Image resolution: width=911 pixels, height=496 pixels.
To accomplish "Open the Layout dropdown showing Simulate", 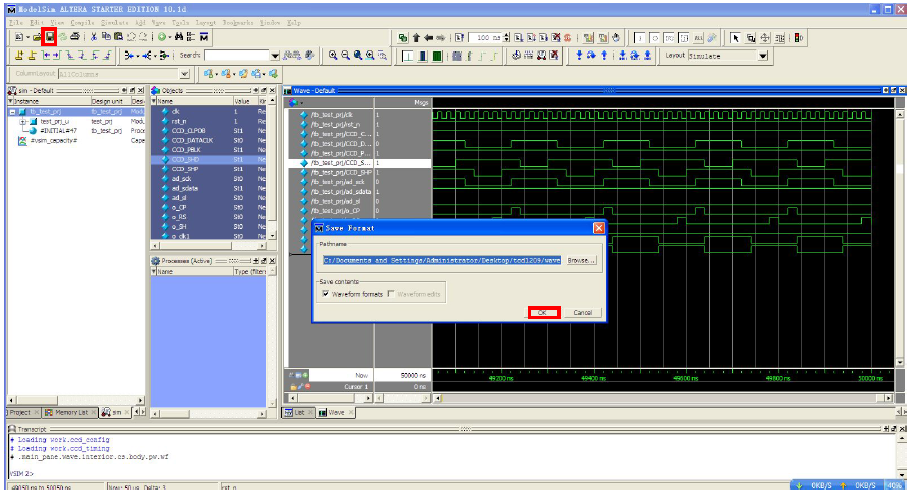I will (x=762, y=56).
